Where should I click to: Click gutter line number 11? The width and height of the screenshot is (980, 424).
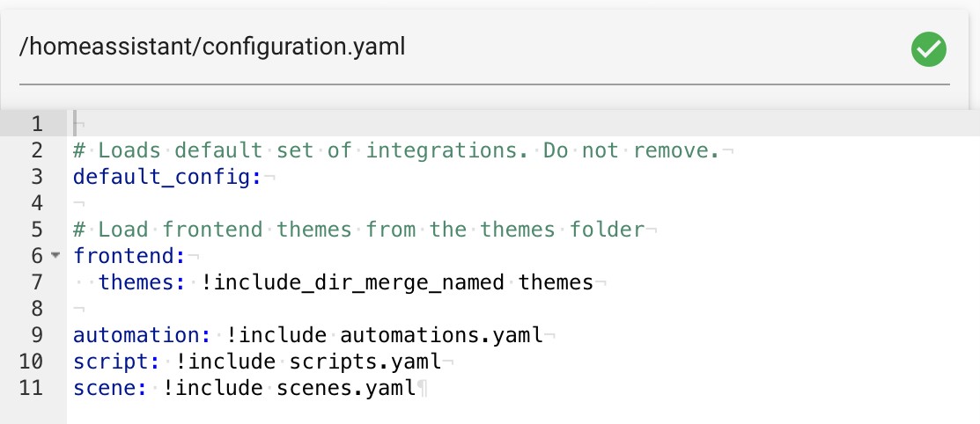coord(31,388)
